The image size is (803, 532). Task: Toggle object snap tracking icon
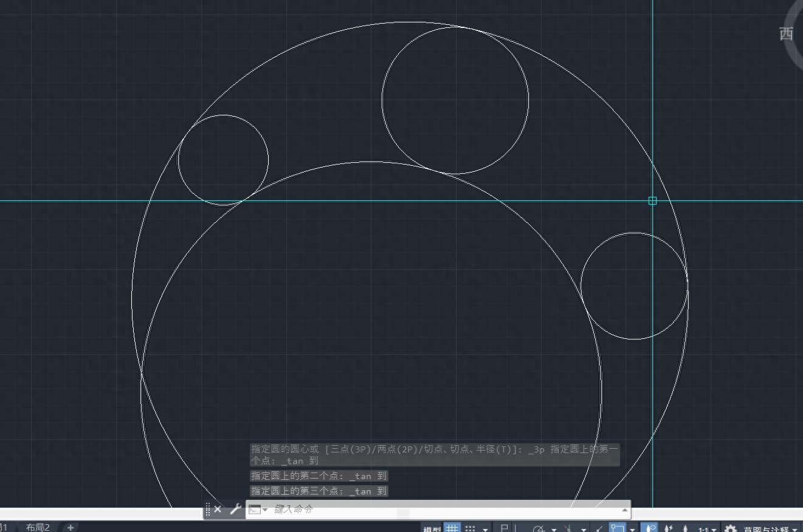click(x=599, y=529)
